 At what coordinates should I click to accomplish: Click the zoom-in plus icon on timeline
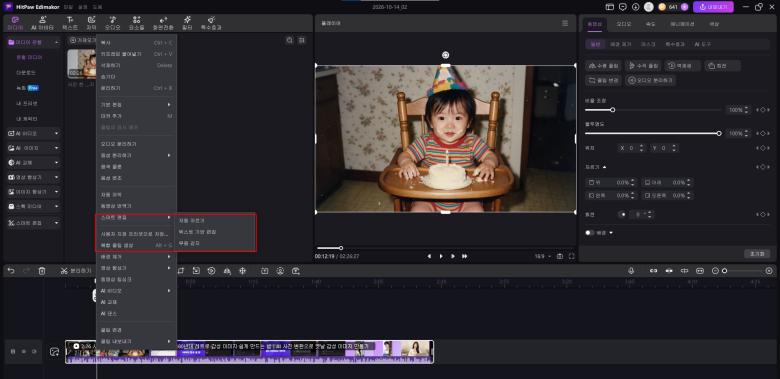pyautogui.click(x=769, y=271)
